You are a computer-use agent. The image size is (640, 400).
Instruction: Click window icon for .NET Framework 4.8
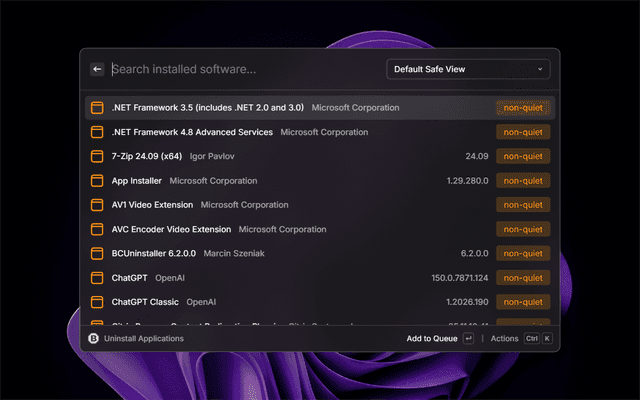pos(97,132)
